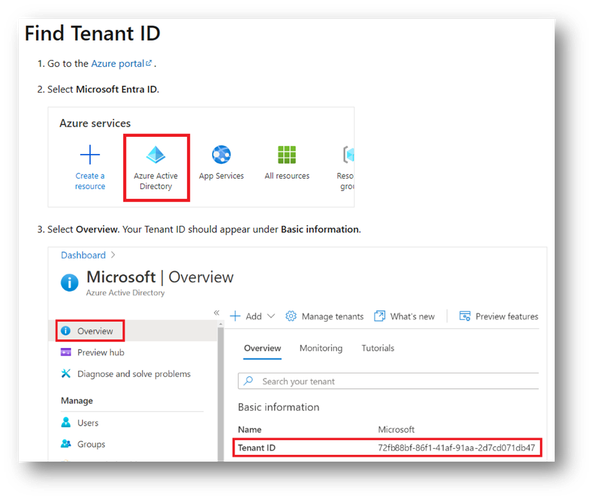Click the Search your tenant field
The image size is (593, 500).
(388, 381)
